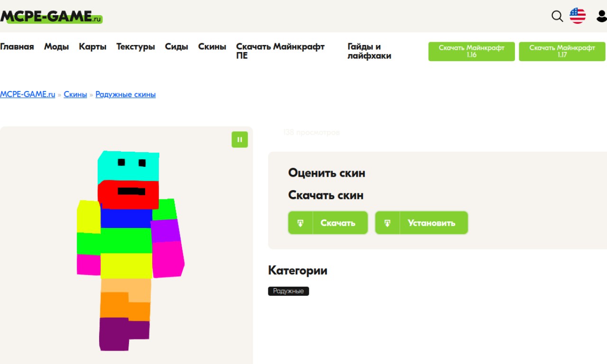Screen dimensions: 607x364
Task: Click the install icon on the Установить button
Action: tap(387, 223)
